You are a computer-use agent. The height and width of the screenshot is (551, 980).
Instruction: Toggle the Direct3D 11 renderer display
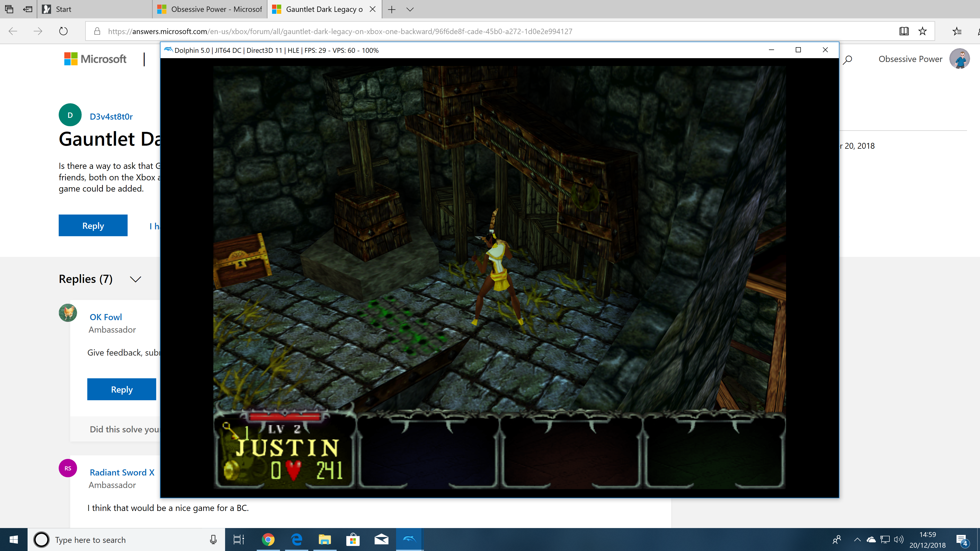pyautogui.click(x=263, y=50)
